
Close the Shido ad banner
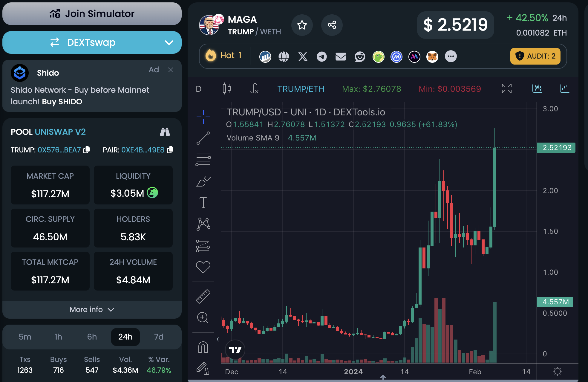171,70
